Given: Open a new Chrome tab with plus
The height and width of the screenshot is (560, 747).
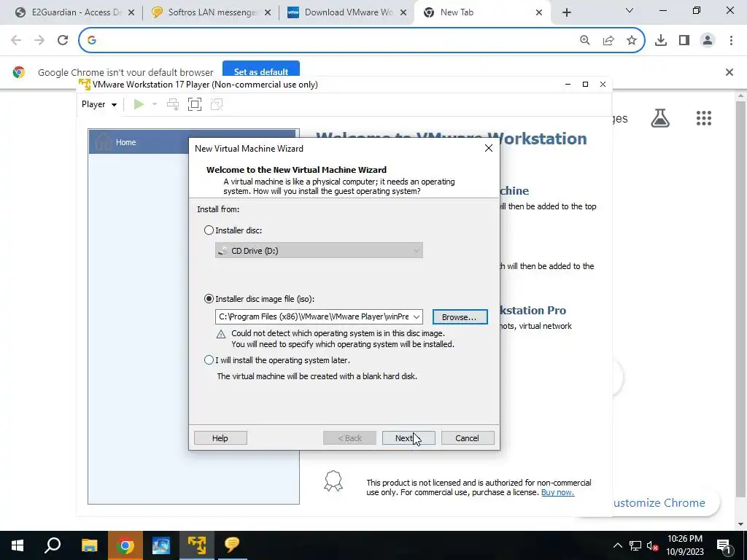Looking at the screenshot, I should click(566, 13).
